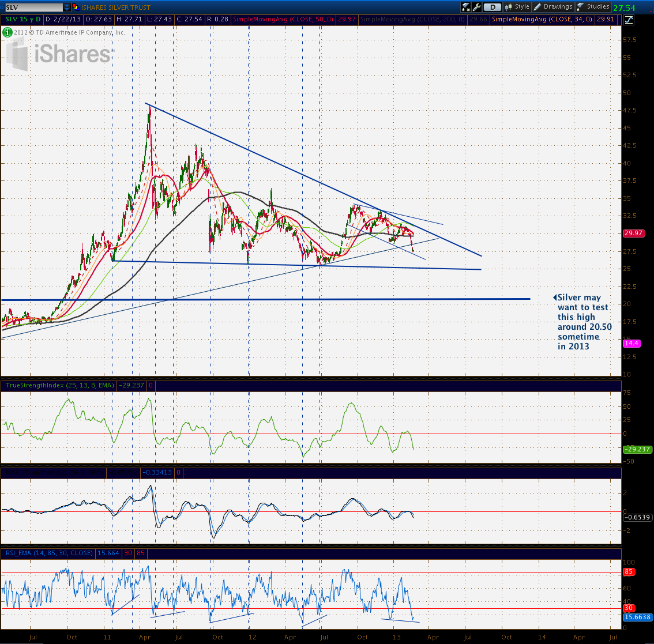This screenshot has height=644, width=654.
Task: Toggle the curve scale icon at chart corner
Action: coord(629,20)
